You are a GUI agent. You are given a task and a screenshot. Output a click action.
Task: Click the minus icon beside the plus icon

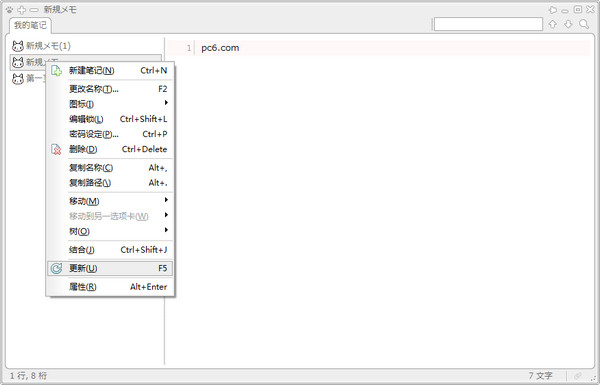(34, 10)
